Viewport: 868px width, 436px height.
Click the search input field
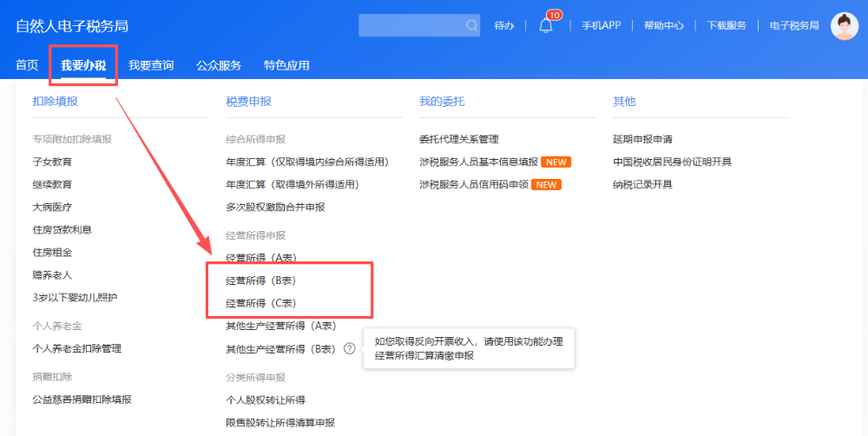pyautogui.click(x=411, y=25)
